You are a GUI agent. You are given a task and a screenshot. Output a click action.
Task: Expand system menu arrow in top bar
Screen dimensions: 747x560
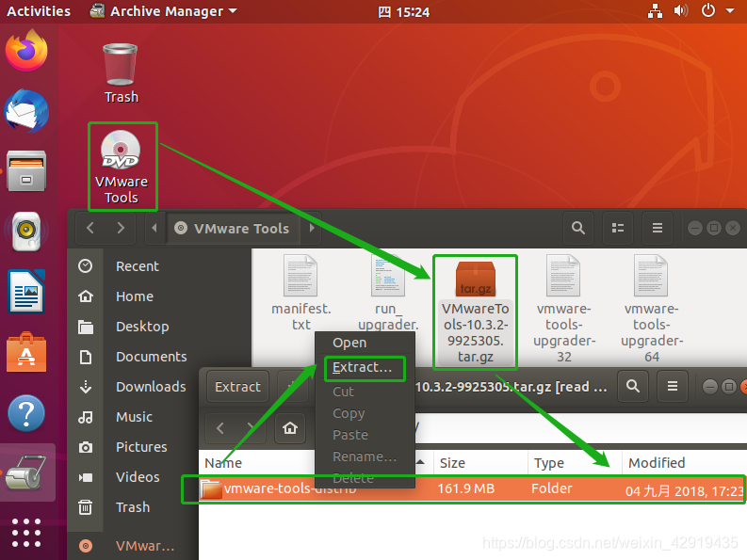click(x=730, y=11)
